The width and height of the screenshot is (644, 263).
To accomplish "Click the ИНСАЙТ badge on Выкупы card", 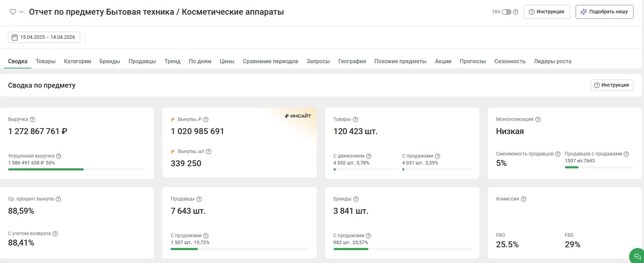I will (x=298, y=116).
